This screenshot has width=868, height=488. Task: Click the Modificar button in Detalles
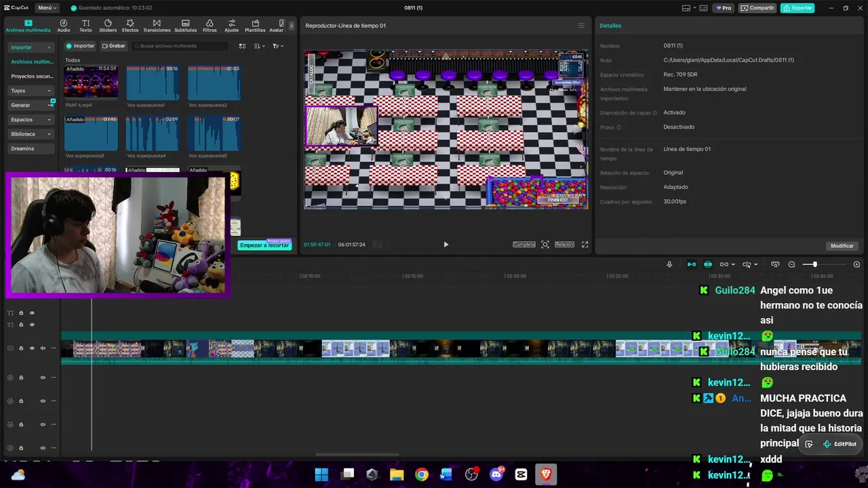click(842, 246)
